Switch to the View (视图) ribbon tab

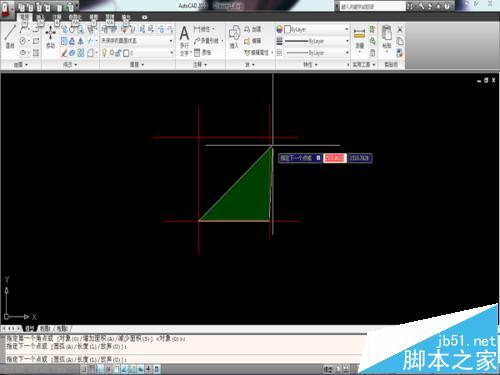pyautogui.click(x=94, y=17)
